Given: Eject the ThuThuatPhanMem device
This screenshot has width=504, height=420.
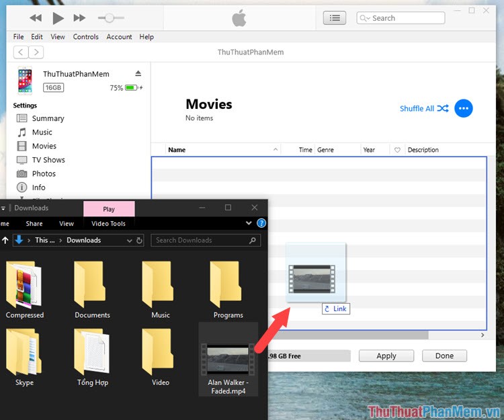Looking at the screenshot, I should tap(138, 73).
